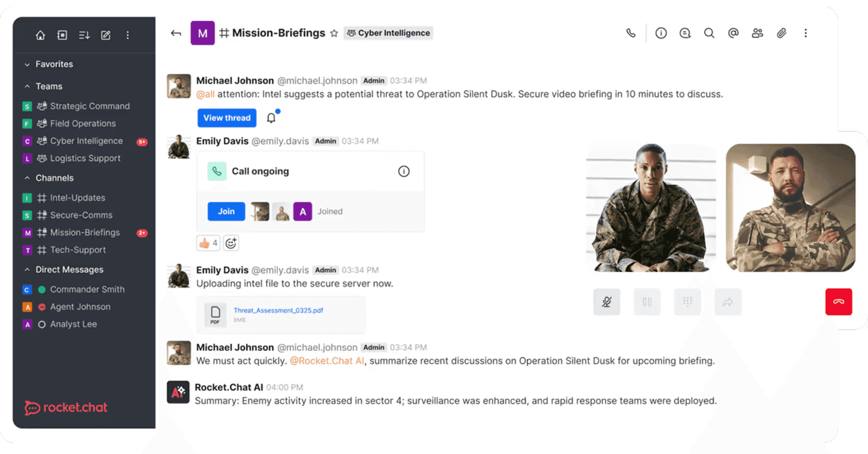
Task: View mentions using the @ icon
Action: 733,33
